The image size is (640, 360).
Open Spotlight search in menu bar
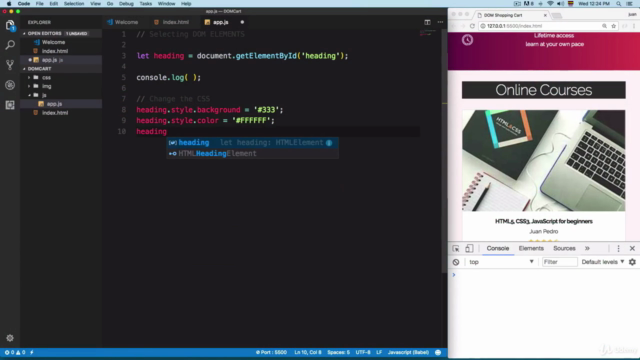tap(619, 4)
